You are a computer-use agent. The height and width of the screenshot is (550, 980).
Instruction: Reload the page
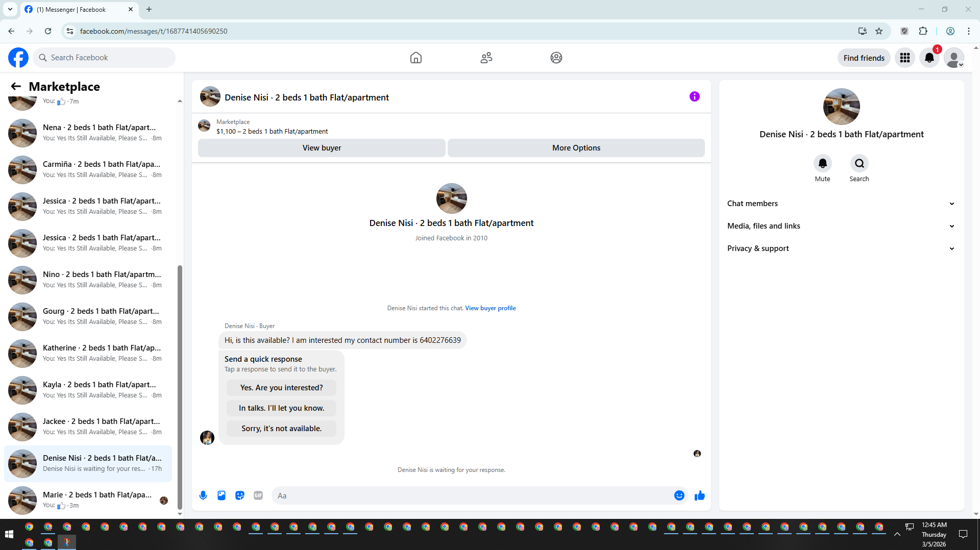pyautogui.click(x=48, y=31)
